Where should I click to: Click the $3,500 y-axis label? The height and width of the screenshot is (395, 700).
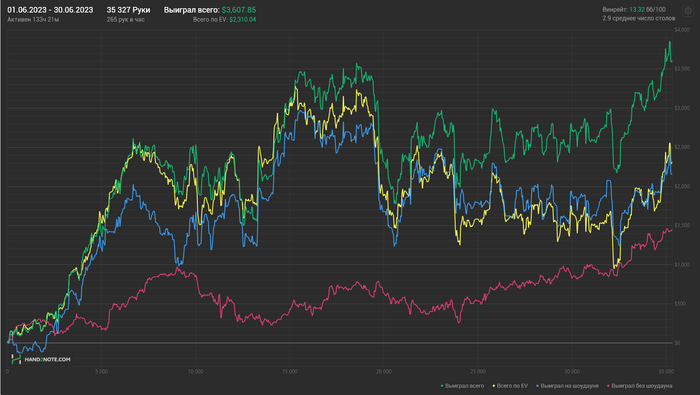682,69
